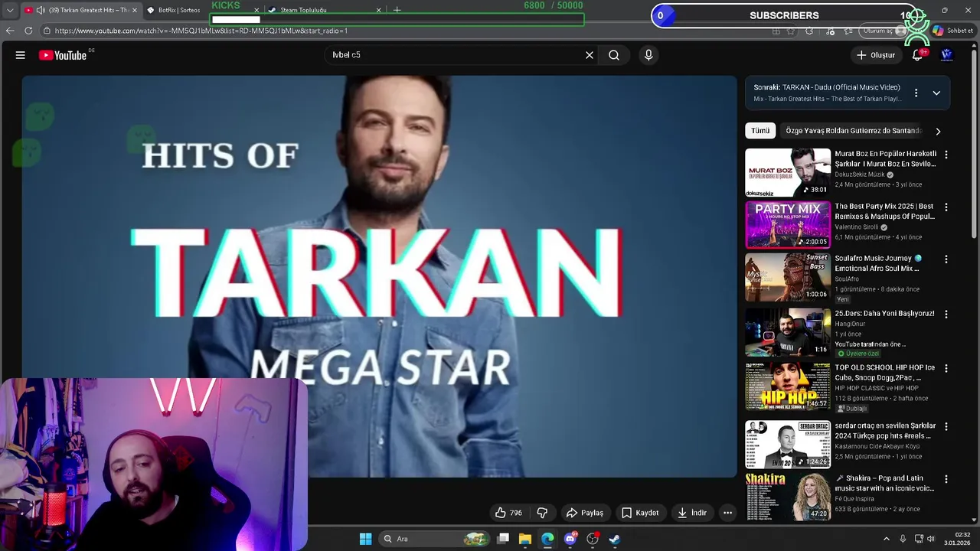980x551 pixels.
Task: Click the search magnifier button
Action: pos(614,55)
